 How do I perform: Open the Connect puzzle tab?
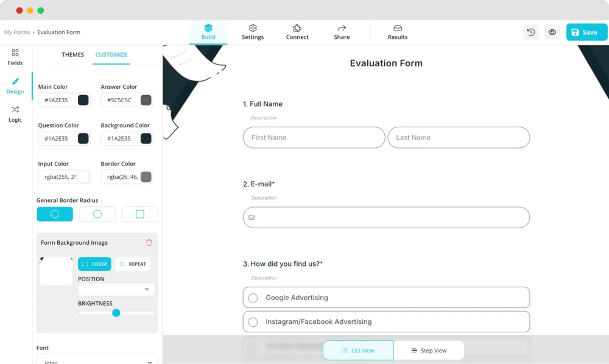(297, 32)
